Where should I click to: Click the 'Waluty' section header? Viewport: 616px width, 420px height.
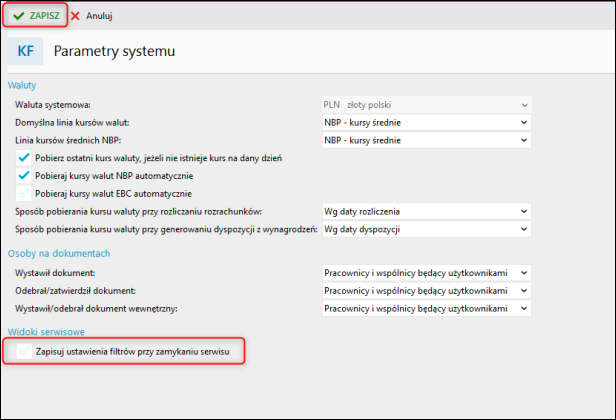[22, 85]
